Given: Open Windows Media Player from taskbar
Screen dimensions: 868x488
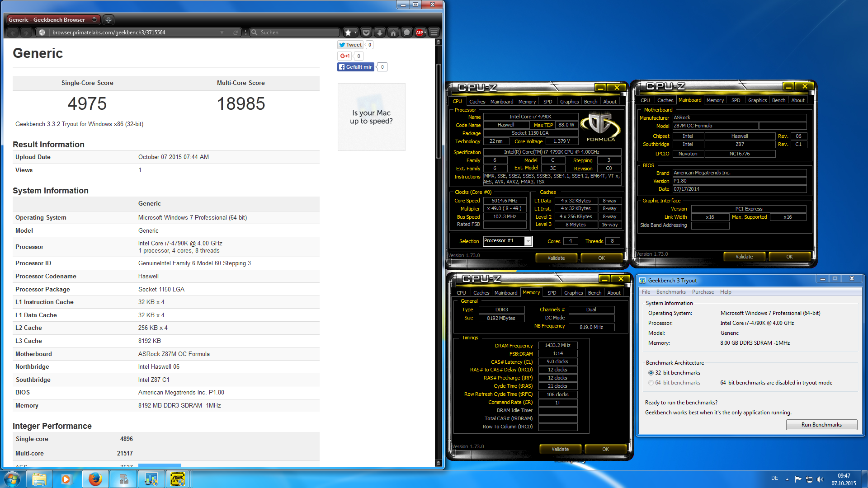Looking at the screenshot, I should pos(66,479).
